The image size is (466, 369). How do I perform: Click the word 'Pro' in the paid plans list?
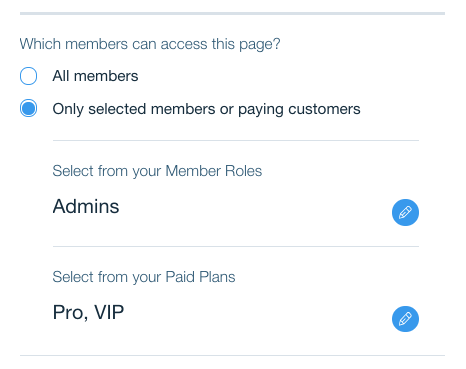tap(70, 313)
